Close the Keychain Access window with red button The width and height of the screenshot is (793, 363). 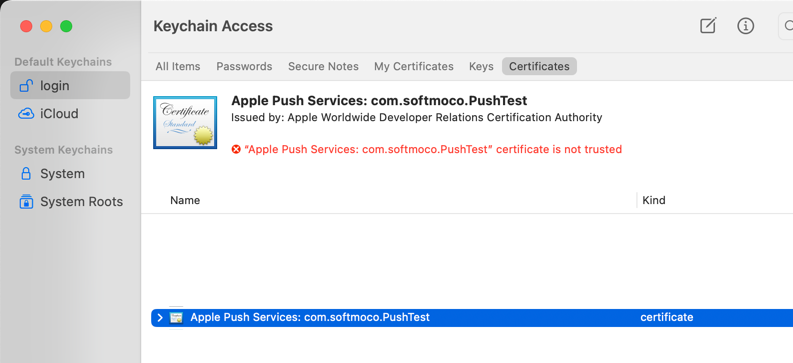[x=26, y=26]
